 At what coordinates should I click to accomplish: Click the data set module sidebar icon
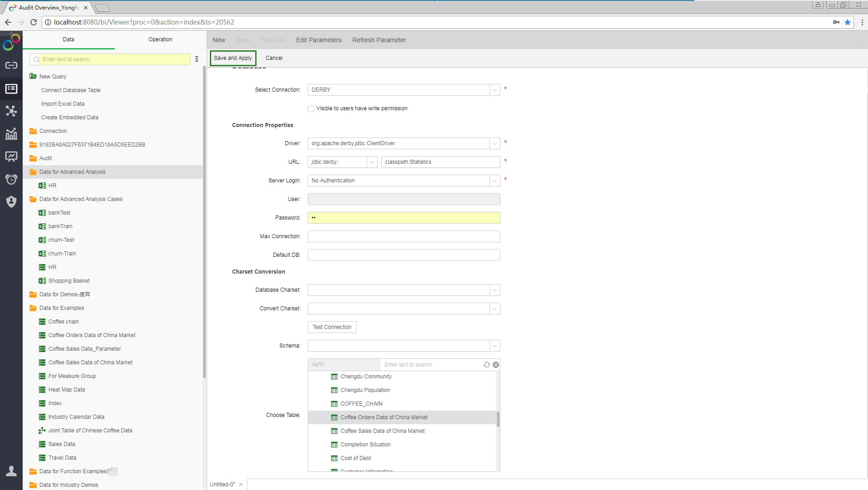(11, 88)
